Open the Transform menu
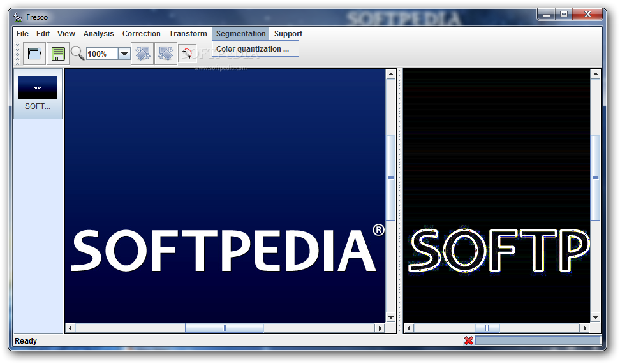Viewport: 620px width, 364px height. pyautogui.click(x=188, y=34)
